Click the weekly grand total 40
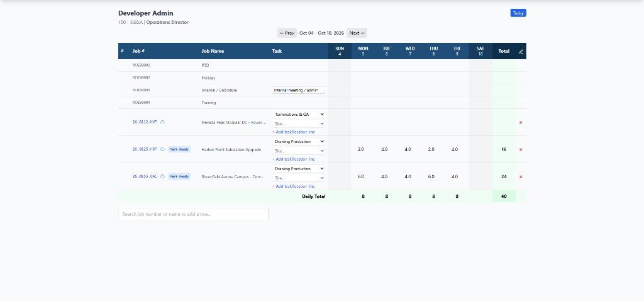 [x=504, y=196]
